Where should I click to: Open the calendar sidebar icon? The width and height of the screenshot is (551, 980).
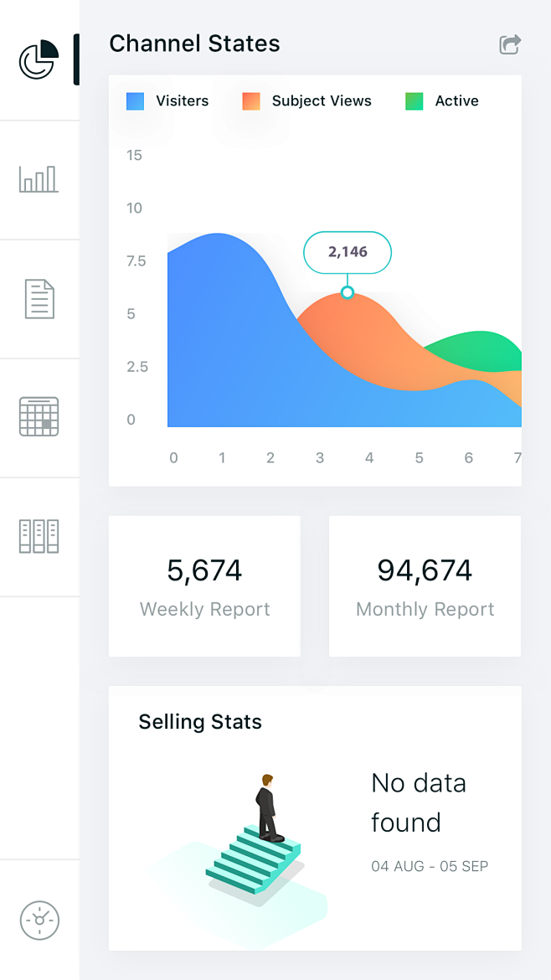point(39,417)
